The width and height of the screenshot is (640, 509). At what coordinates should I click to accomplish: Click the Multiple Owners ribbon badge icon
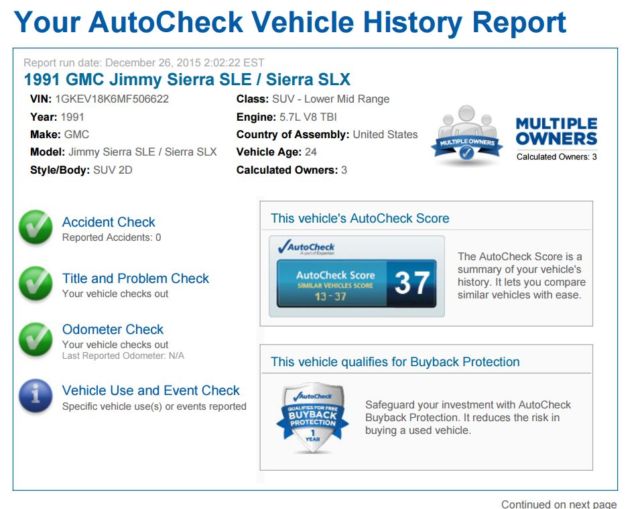pyautogui.click(x=467, y=134)
